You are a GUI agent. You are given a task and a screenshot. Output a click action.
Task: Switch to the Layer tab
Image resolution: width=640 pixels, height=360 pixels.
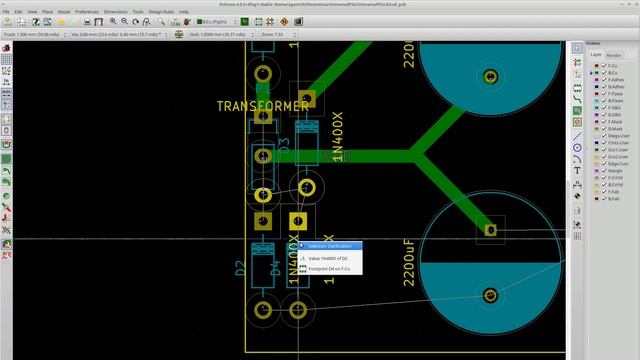pos(596,54)
